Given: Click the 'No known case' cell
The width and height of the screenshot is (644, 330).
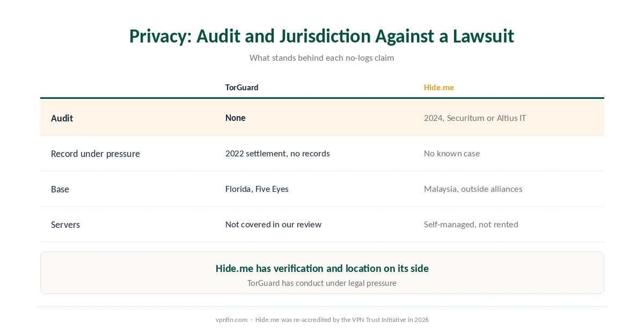Looking at the screenshot, I should click(452, 153).
